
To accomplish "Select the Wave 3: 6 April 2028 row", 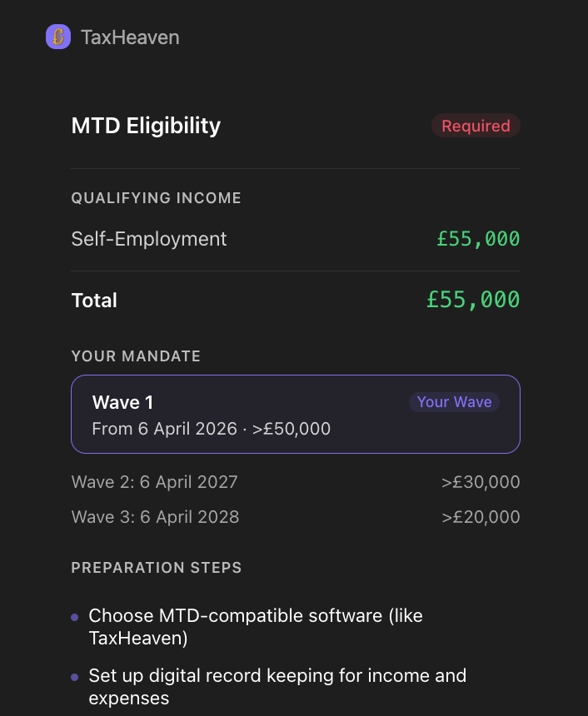I will [x=155, y=517].
